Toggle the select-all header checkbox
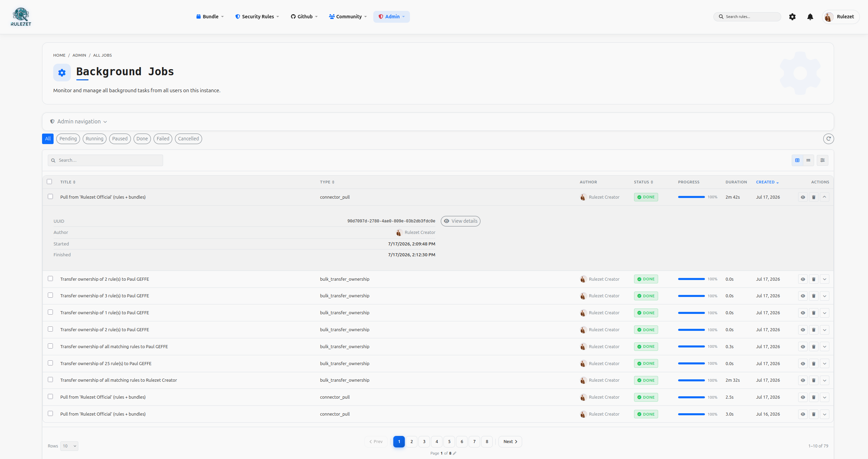The width and height of the screenshot is (868, 459). (50, 182)
